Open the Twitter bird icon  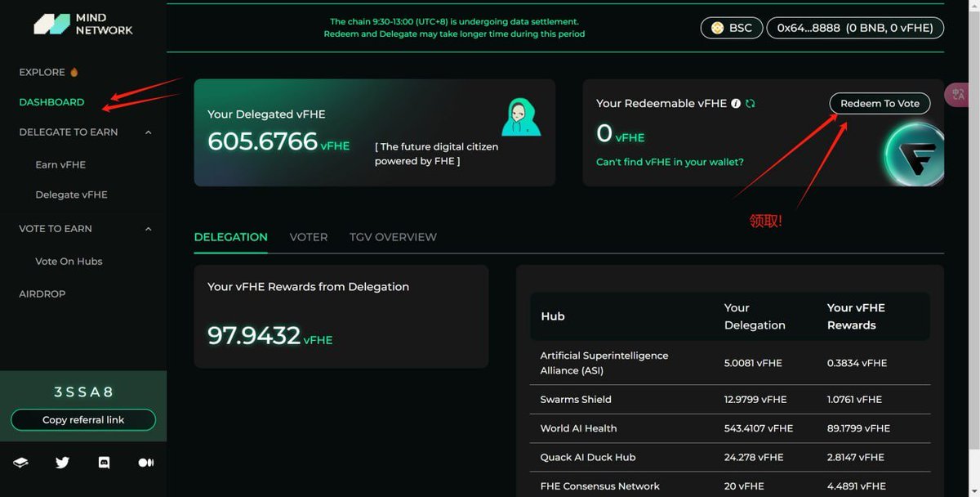pyautogui.click(x=62, y=463)
